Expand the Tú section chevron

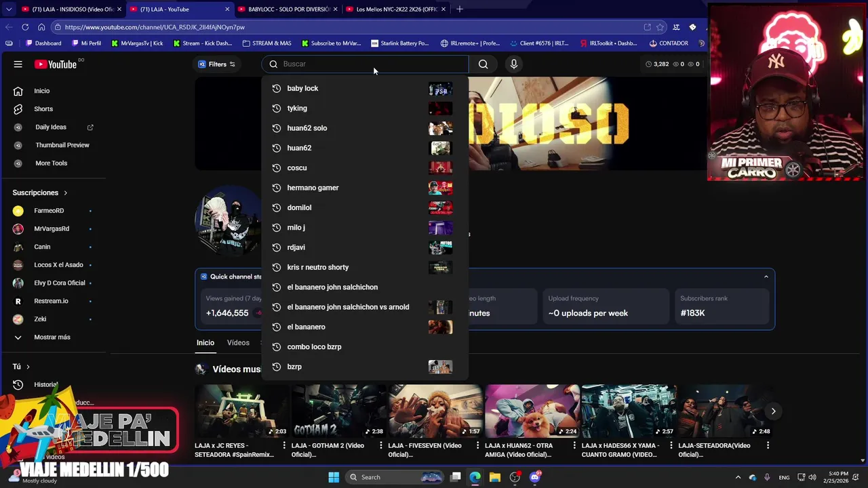pyautogui.click(x=28, y=367)
